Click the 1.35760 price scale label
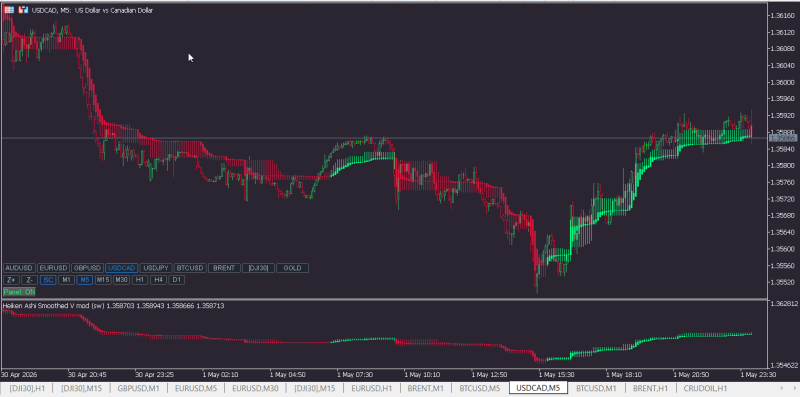 click(783, 182)
